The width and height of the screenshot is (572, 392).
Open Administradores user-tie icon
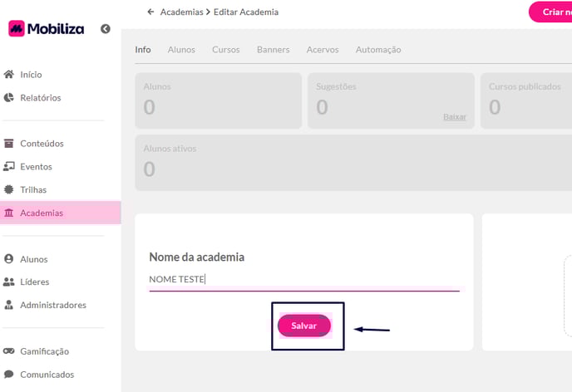(9, 305)
